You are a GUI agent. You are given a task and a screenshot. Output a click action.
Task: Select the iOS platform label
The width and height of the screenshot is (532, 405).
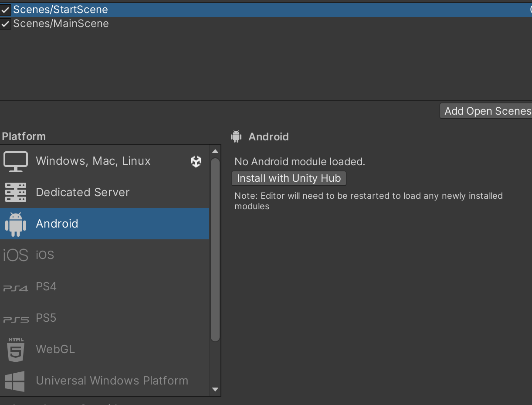[x=45, y=255]
